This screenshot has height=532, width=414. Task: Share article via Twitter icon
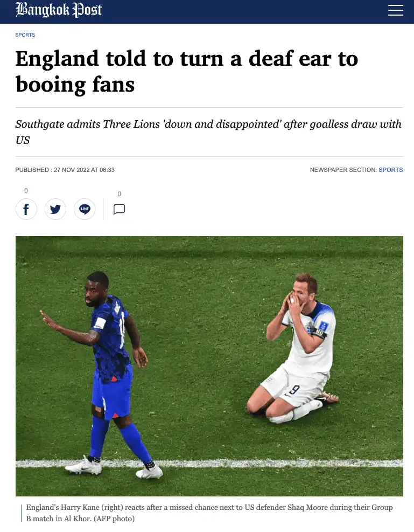pyautogui.click(x=55, y=209)
